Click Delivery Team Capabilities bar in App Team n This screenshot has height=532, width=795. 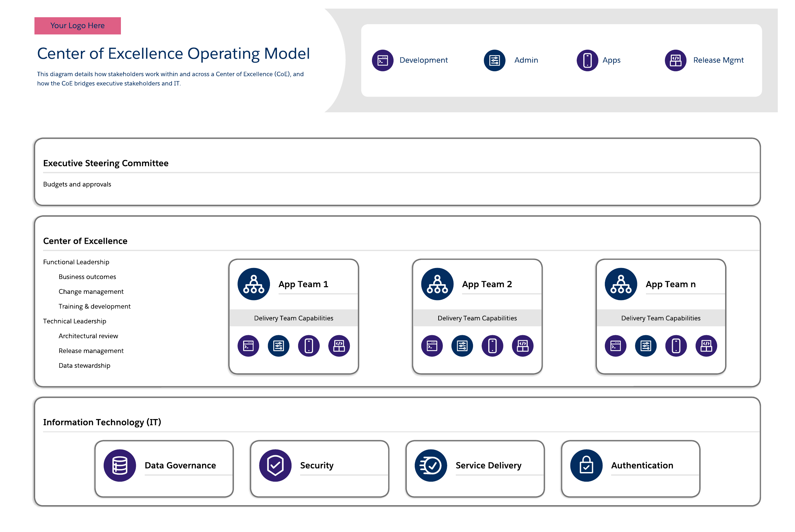[661, 318]
